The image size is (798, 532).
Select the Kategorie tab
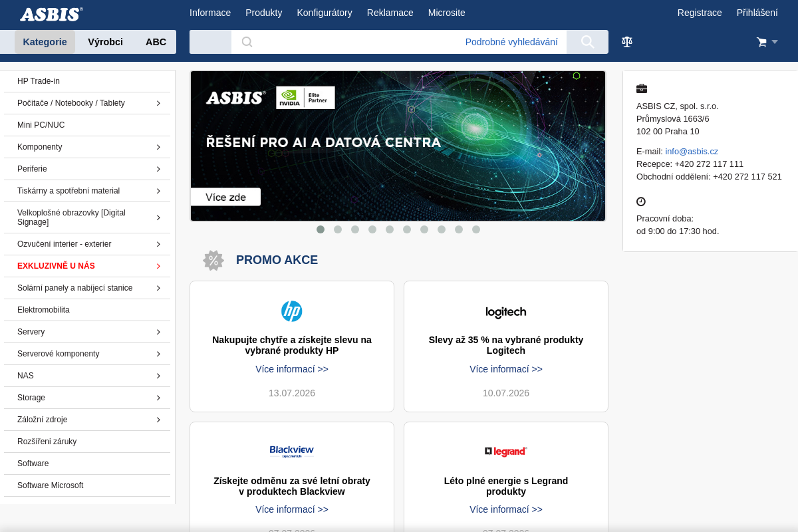point(45,42)
